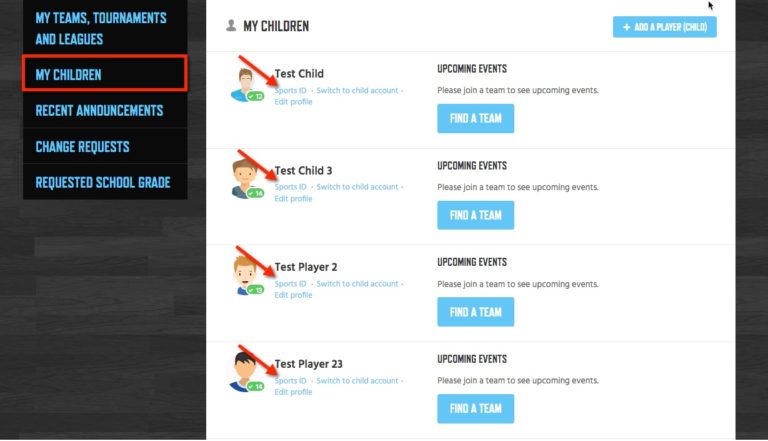Click the Add a Player (Child) button
Image resolution: width=768 pixels, height=441 pixels.
pos(665,27)
